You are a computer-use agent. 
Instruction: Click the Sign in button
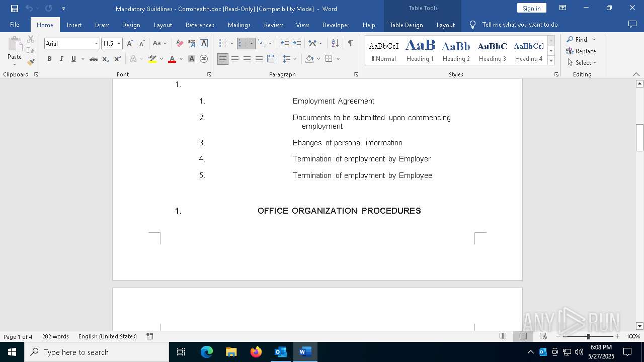(x=531, y=8)
